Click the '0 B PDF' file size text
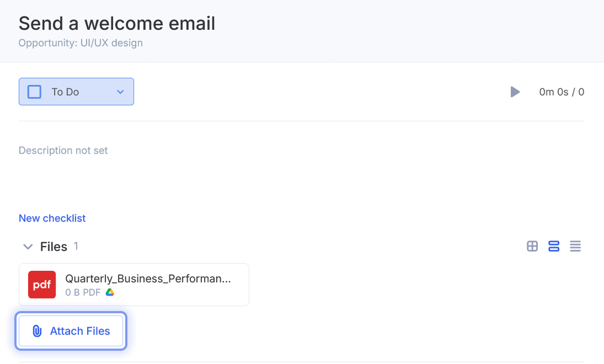The image size is (604, 364). click(x=83, y=292)
